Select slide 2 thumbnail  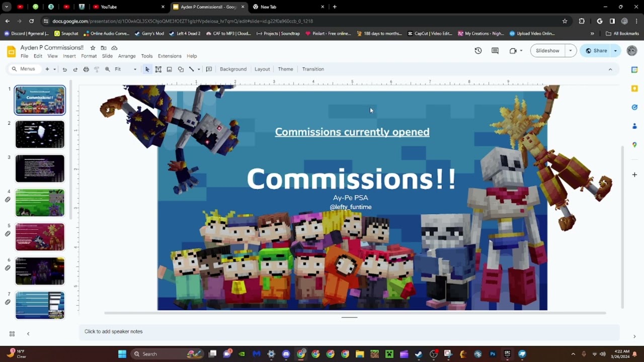(x=40, y=134)
